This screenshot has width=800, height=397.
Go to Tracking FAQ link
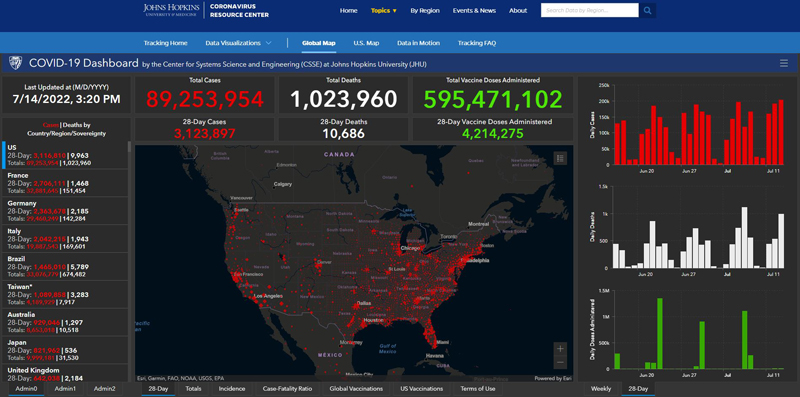477,43
